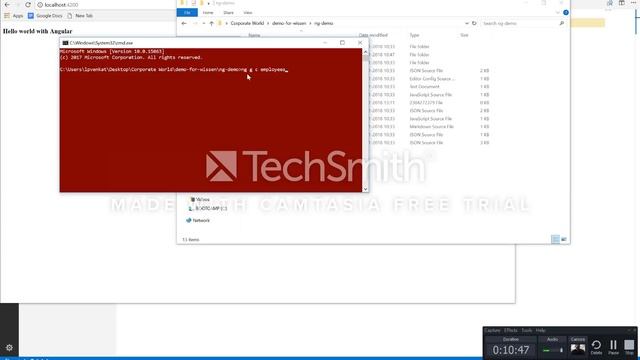Pause the Camtasia recording
The image size is (640, 360).
point(613,347)
